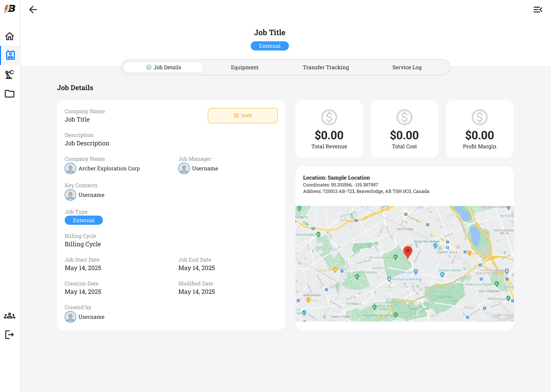Open the Transfer Tracking tab
The image size is (551, 392).
326,67
